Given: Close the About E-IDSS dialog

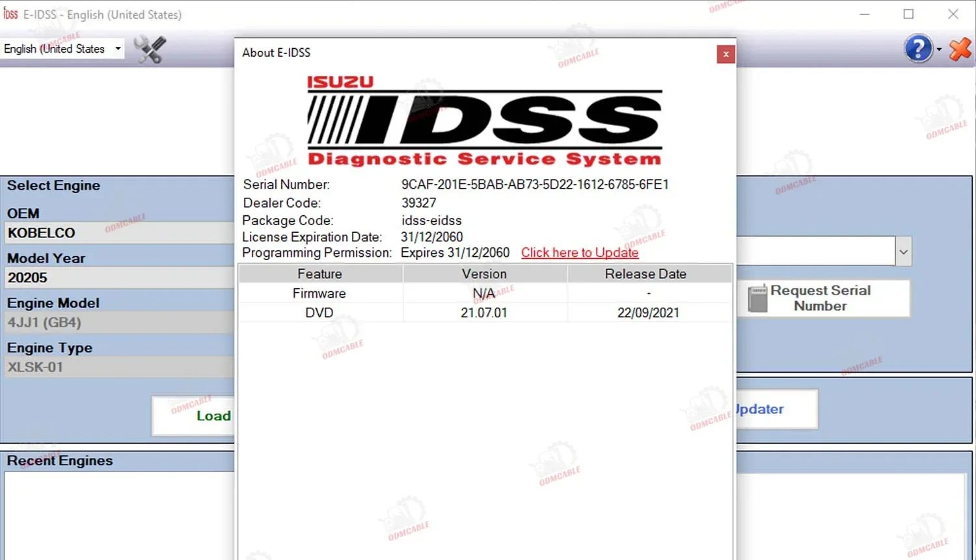Looking at the screenshot, I should click(725, 54).
